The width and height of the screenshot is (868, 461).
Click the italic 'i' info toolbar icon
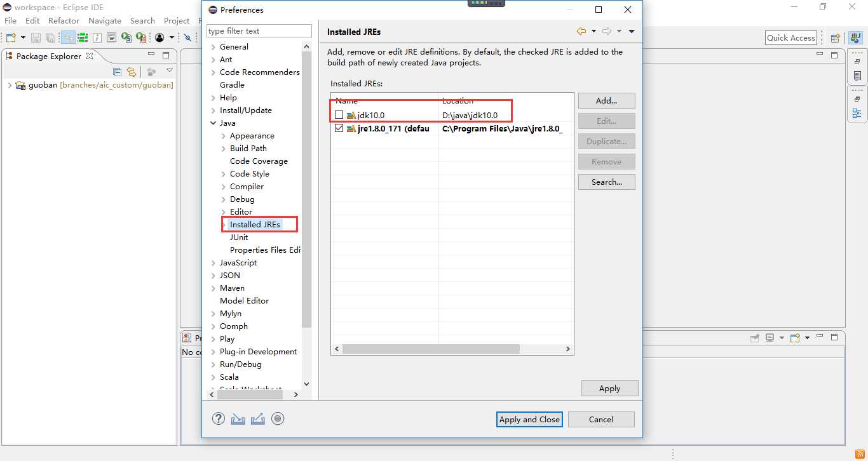(97, 37)
